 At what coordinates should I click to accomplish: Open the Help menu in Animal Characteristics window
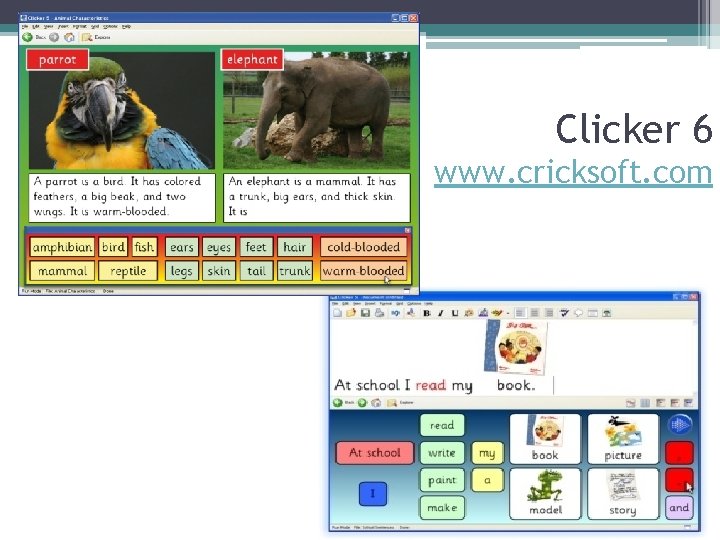(126, 27)
